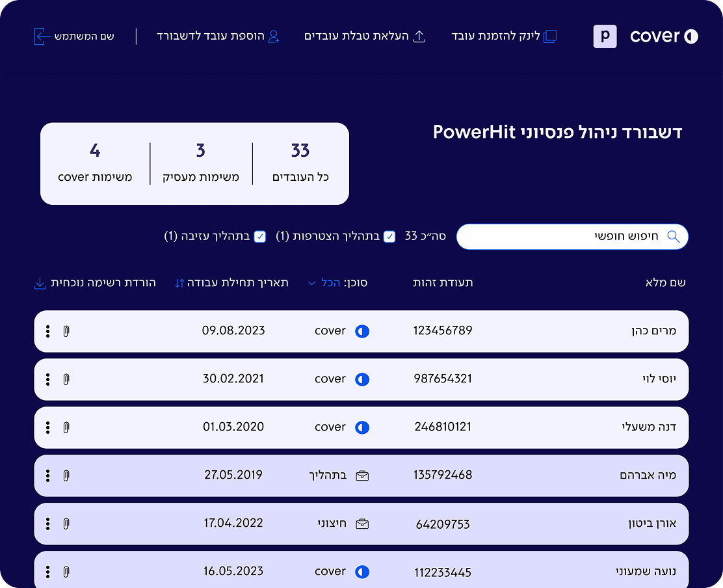
Task: Select the משימות מעסיק 3 summary tab
Action: (x=201, y=163)
